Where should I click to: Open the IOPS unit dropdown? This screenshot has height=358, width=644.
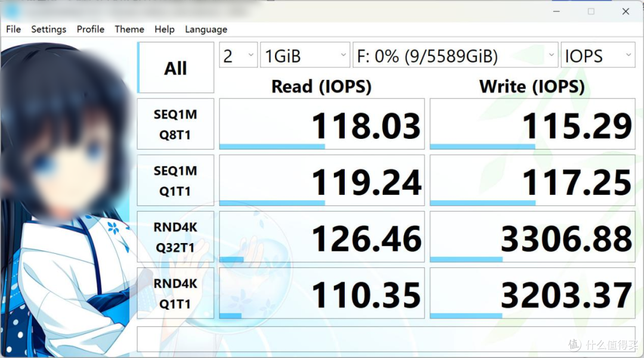pos(598,55)
